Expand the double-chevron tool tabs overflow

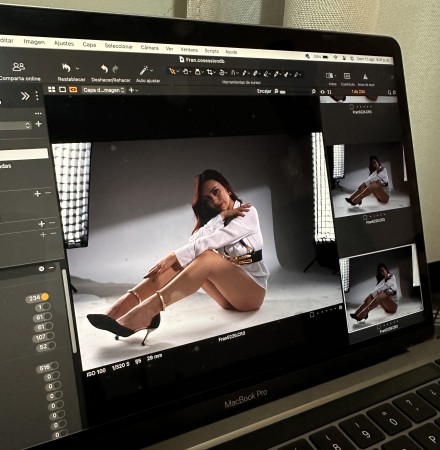[x=25, y=96]
